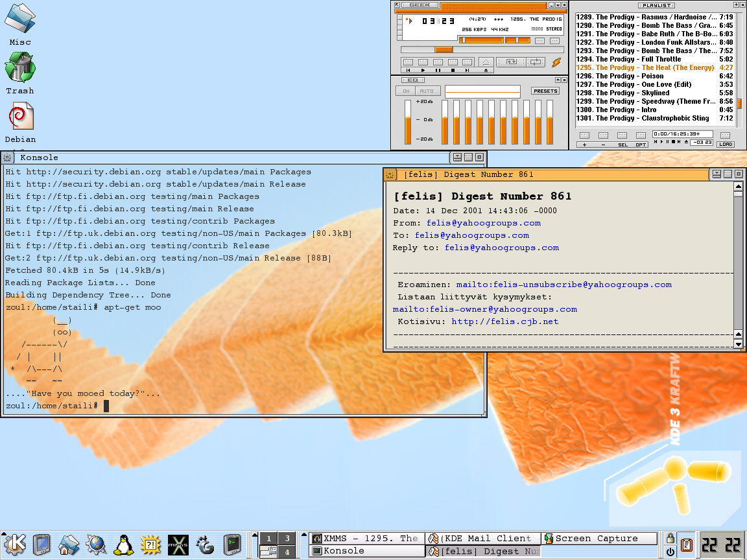Select playlist track 1297 One Love (Edit)

[x=654, y=84]
